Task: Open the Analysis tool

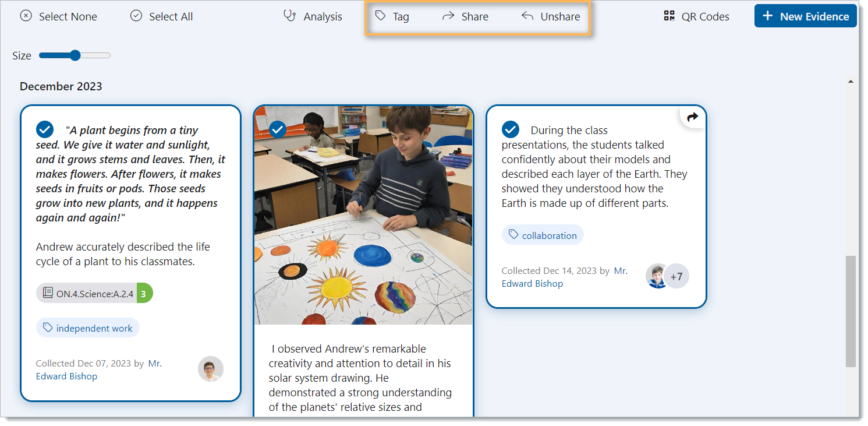Action: tap(313, 16)
